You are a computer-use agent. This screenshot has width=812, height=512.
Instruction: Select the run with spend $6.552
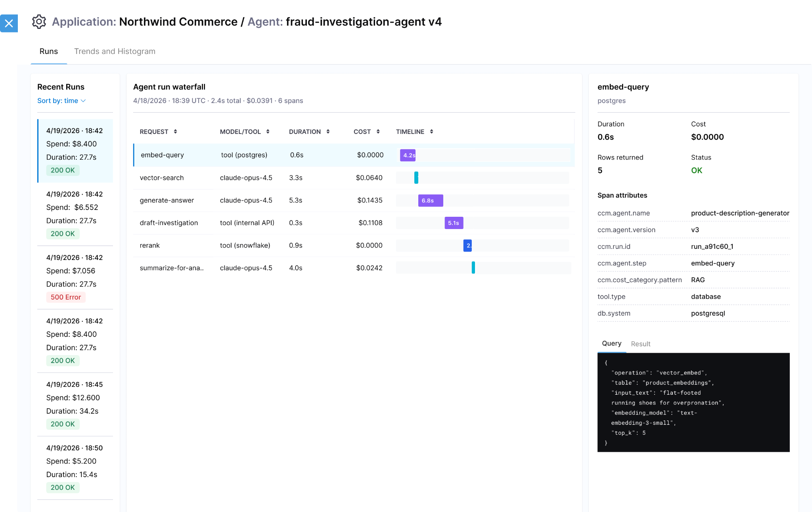click(75, 214)
